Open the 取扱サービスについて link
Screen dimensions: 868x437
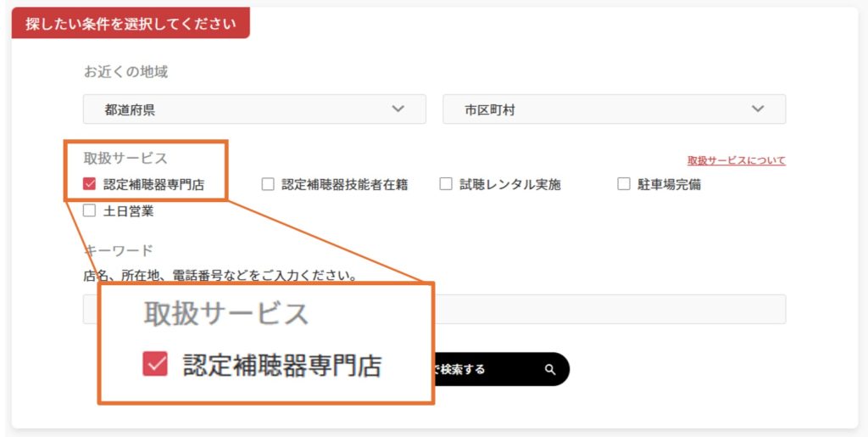(736, 160)
